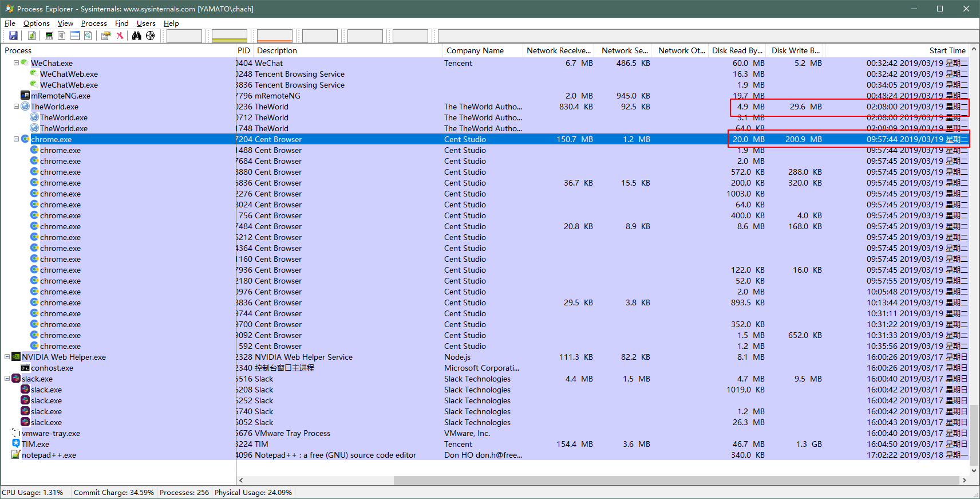Click the mRemoteNG.exe process icon
This screenshot has height=499, width=980.
click(x=25, y=95)
